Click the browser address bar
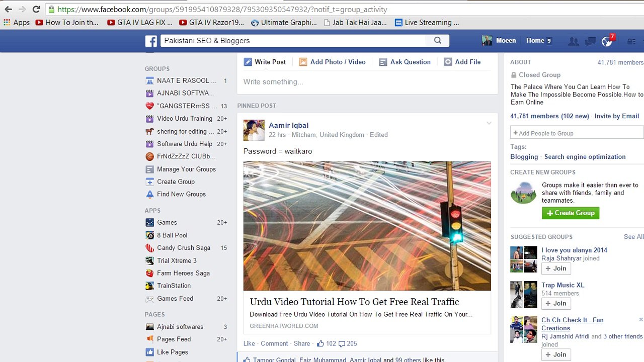 (x=342, y=9)
